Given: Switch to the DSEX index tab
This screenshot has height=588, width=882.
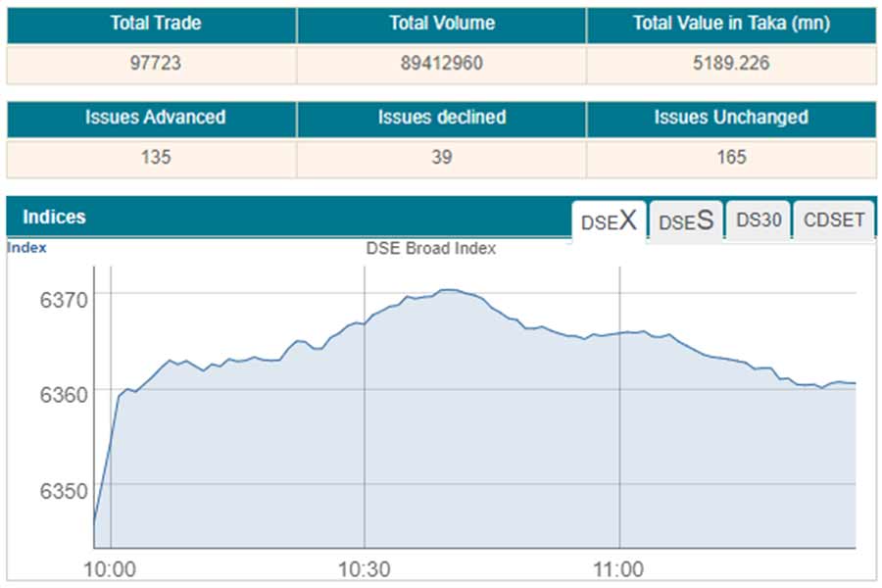Looking at the screenshot, I should pos(609,220).
